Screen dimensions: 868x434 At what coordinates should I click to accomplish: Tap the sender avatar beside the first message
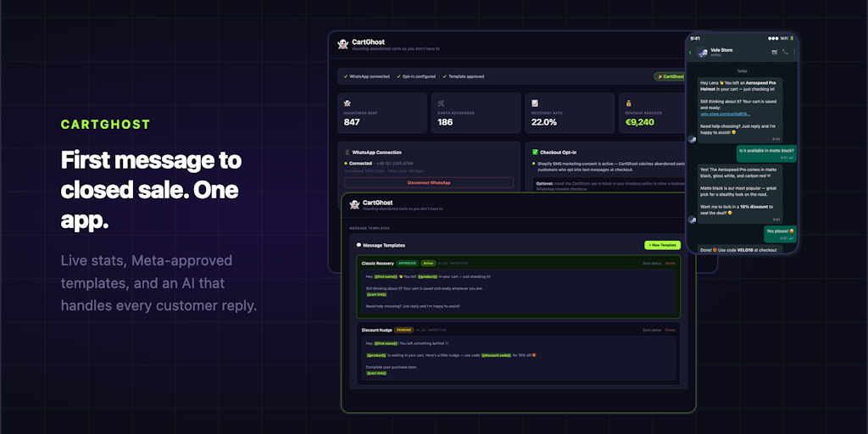pos(692,140)
